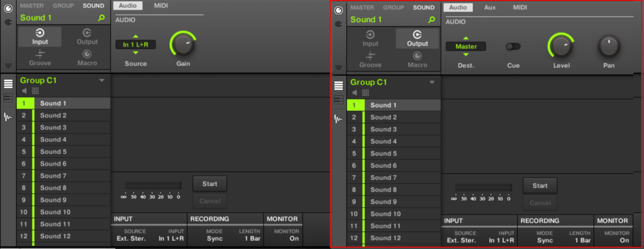
Task: Click the Pan knob
Action: tap(609, 46)
